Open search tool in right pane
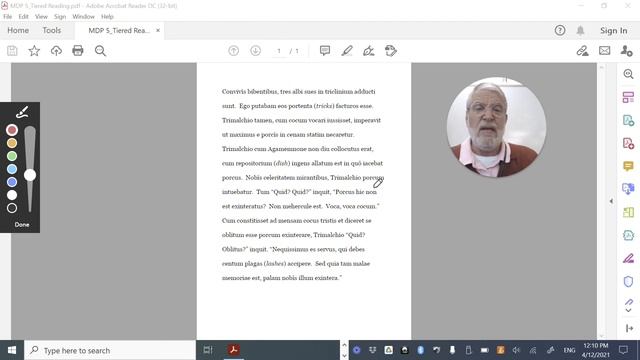 point(629,74)
